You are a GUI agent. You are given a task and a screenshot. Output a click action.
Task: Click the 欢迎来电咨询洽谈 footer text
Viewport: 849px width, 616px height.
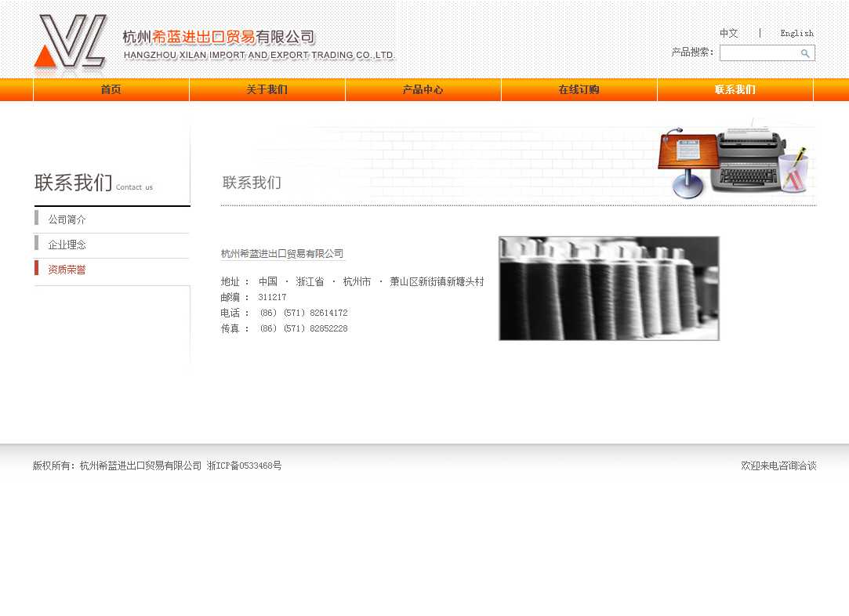coord(778,466)
